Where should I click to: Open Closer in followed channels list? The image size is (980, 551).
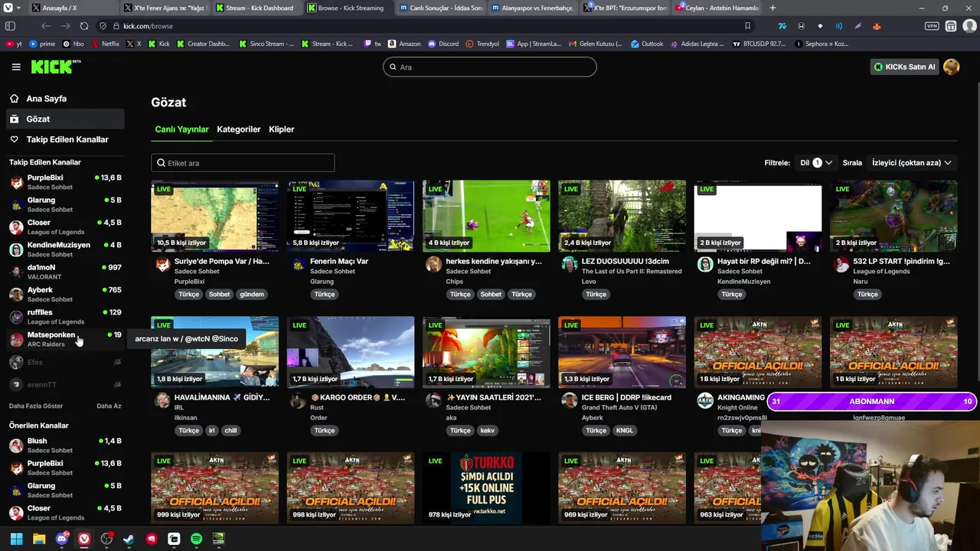click(65, 227)
